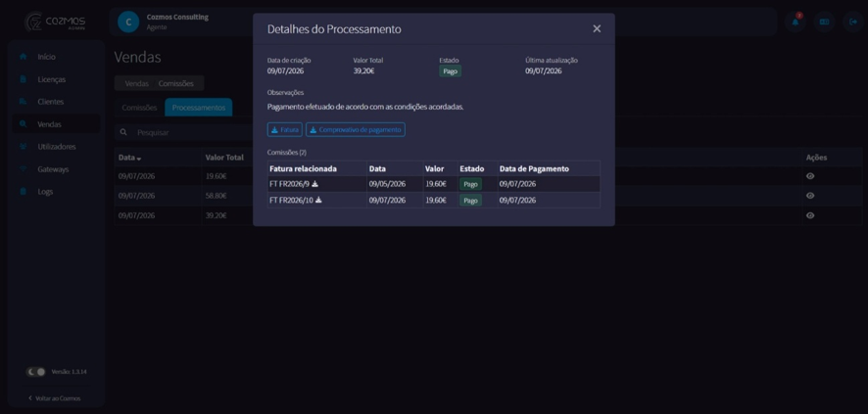
Task: View details of the 39.20€ row
Action: 810,215
